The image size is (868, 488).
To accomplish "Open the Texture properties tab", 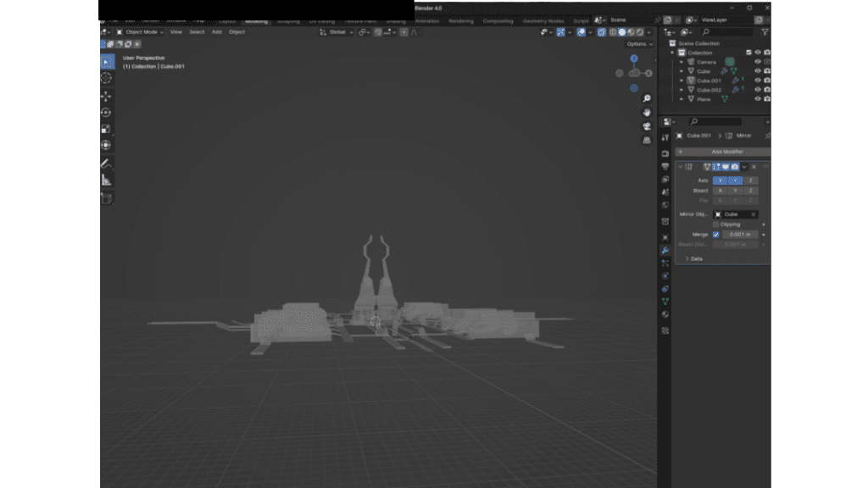I will coord(665,331).
